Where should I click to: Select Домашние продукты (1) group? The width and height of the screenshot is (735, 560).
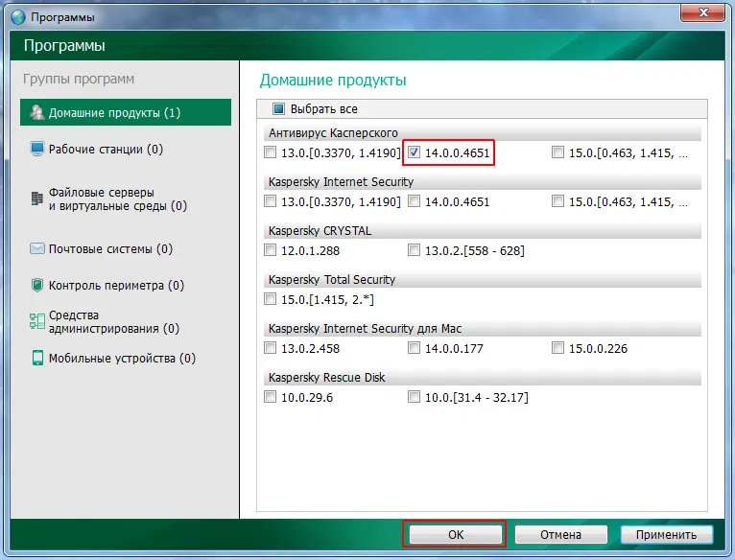(126, 112)
